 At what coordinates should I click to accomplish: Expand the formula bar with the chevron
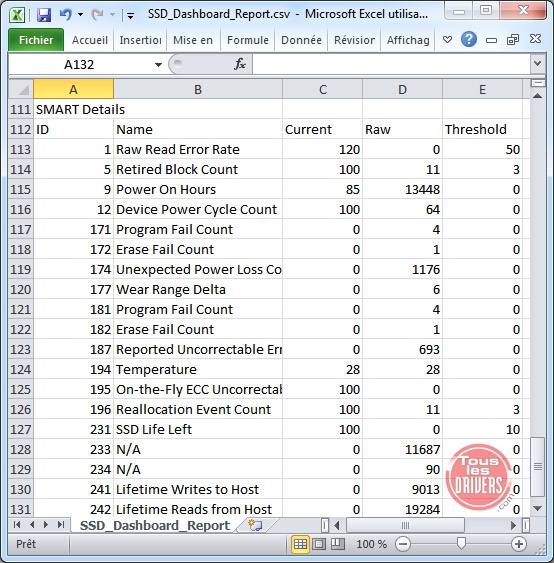click(x=537, y=64)
